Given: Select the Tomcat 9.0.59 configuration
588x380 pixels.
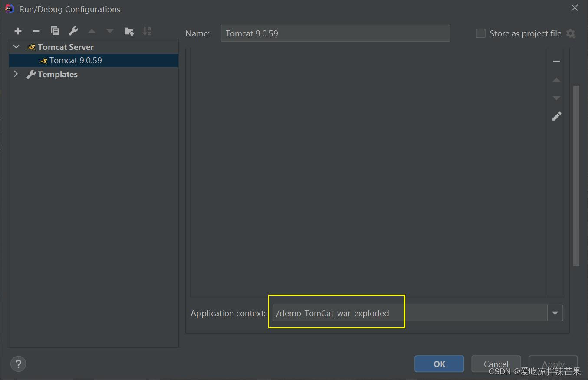Looking at the screenshot, I should point(94,60).
